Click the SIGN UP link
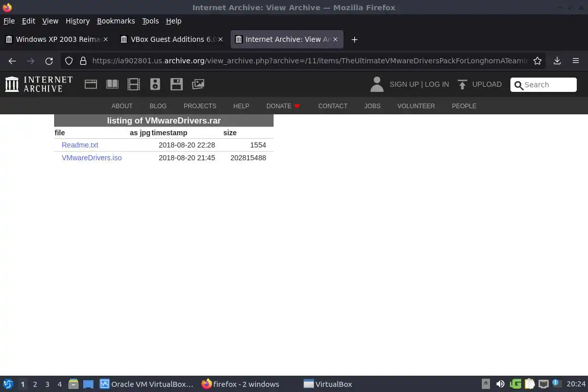 [404, 84]
